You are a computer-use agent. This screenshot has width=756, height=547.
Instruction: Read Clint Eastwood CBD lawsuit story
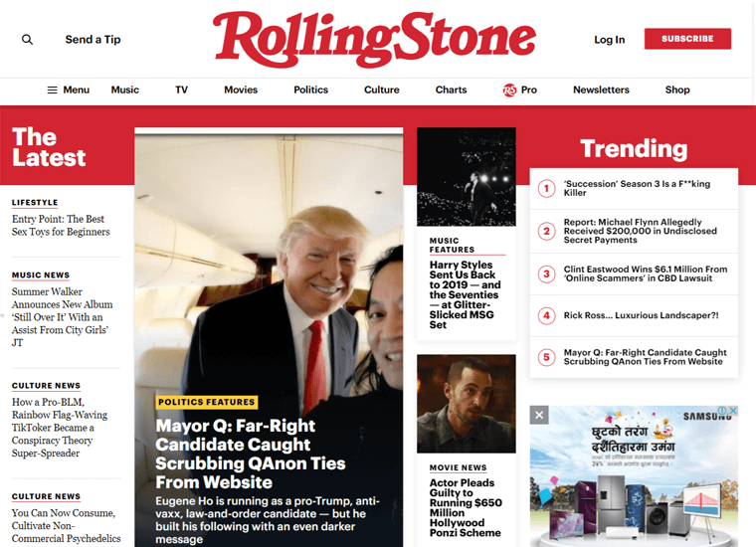pos(646,273)
